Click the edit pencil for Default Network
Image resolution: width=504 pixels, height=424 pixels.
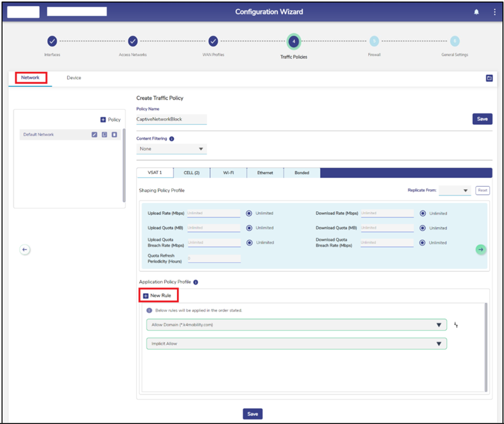[x=94, y=135]
